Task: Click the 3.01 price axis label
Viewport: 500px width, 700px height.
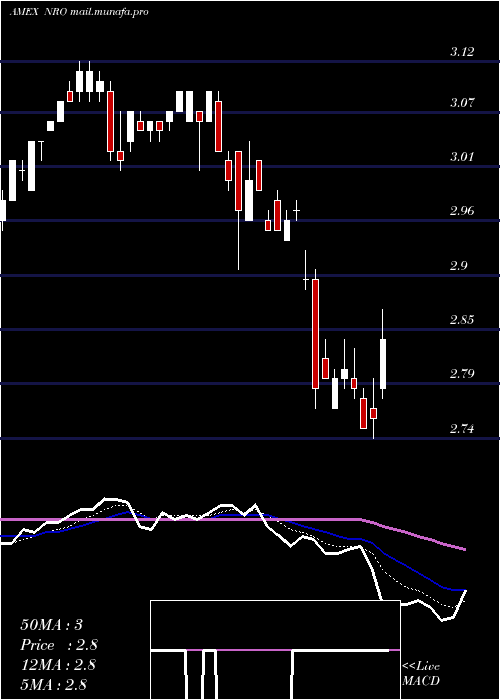Action: (x=461, y=157)
